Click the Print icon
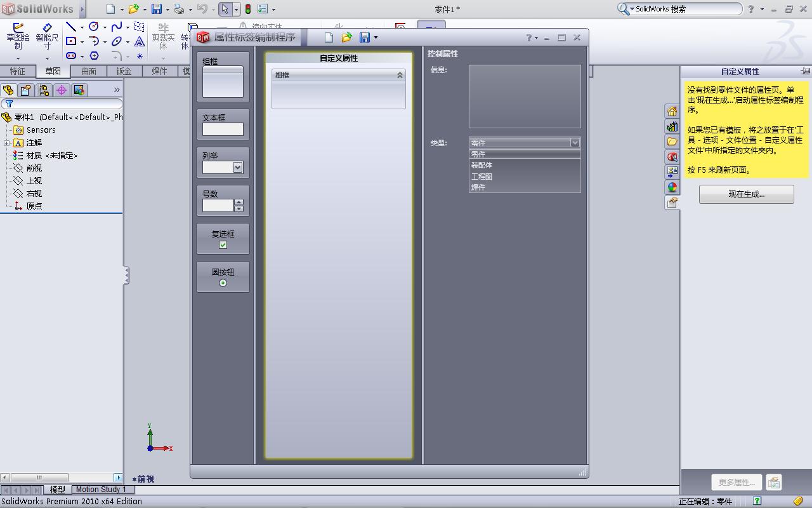The height and width of the screenshot is (508, 812). tap(179, 9)
